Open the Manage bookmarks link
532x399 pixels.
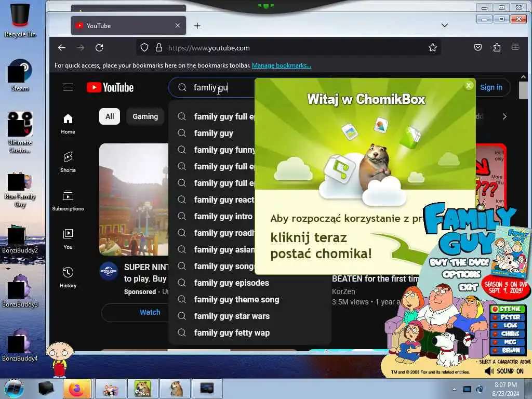[x=281, y=65]
